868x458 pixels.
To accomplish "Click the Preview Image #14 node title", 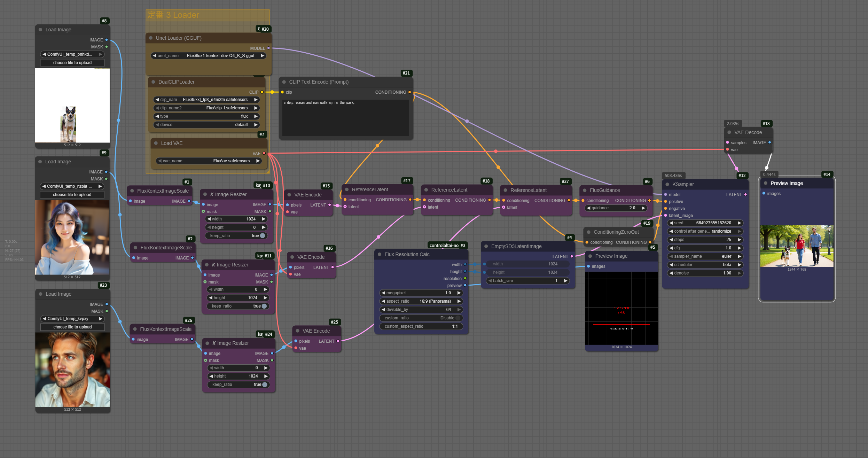I will click(x=787, y=183).
